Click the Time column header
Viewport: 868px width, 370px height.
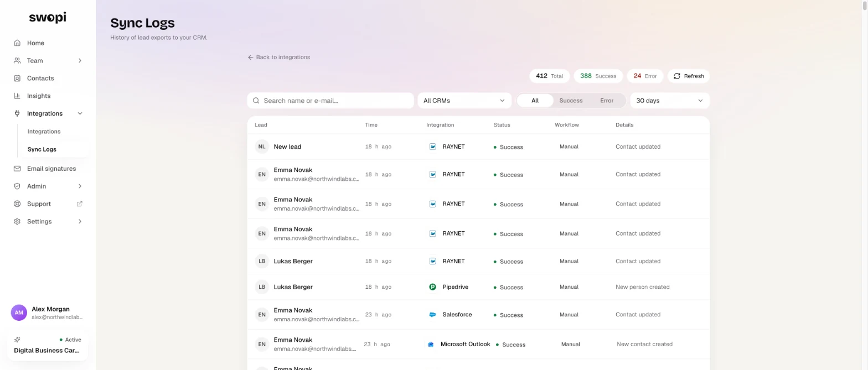(x=371, y=125)
